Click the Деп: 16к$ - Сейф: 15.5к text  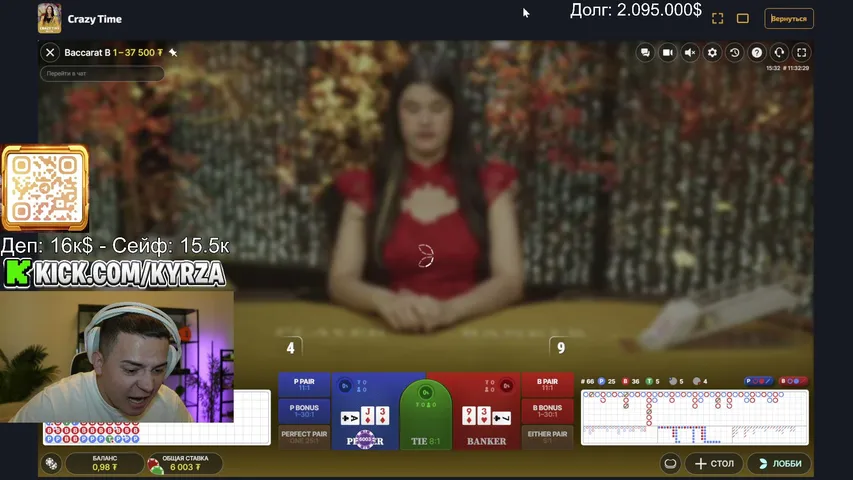[x=115, y=246]
